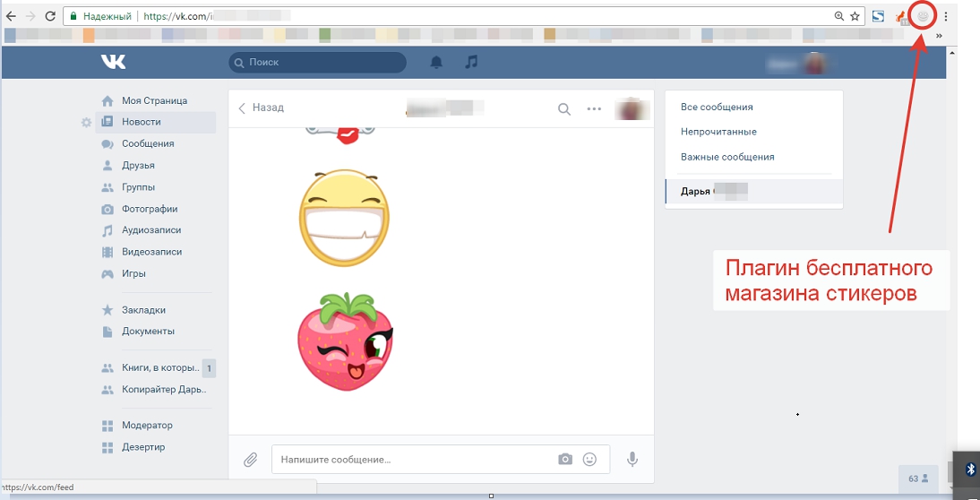The image size is (980, 500).
Task: Open the emoji smiley picker
Action: pyautogui.click(x=589, y=459)
